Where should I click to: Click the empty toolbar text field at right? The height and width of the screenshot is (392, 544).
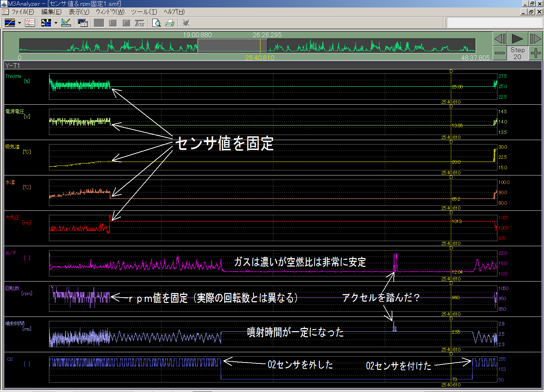[494, 23]
